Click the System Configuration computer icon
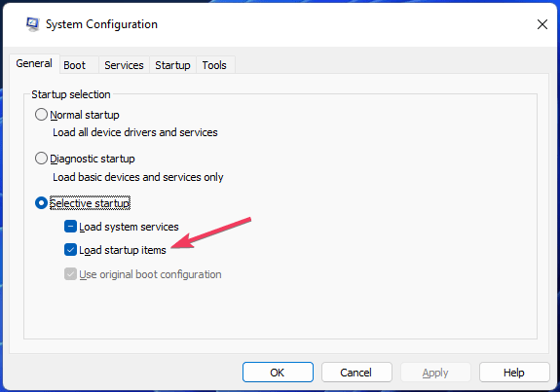The height and width of the screenshot is (392, 560). click(32, 24)
